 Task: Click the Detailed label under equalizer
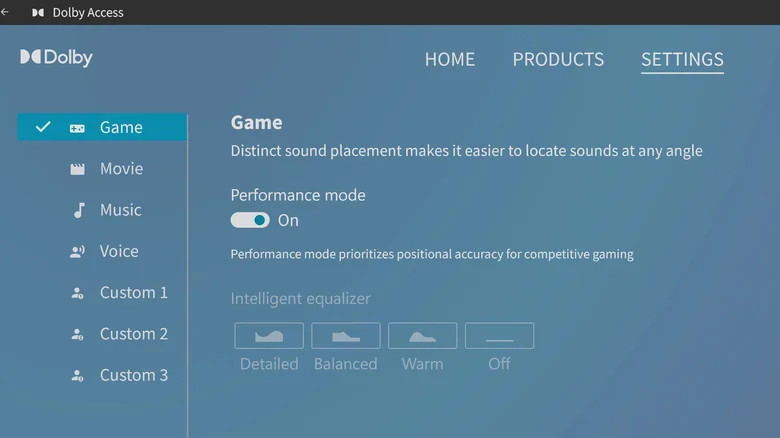[269, 364]
